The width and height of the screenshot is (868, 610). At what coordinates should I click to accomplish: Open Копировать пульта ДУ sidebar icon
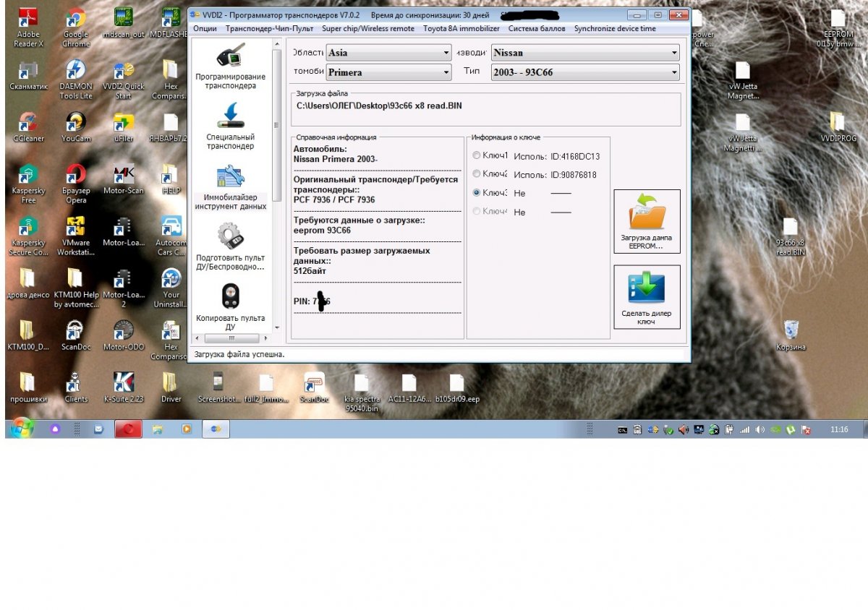point(230,308)
